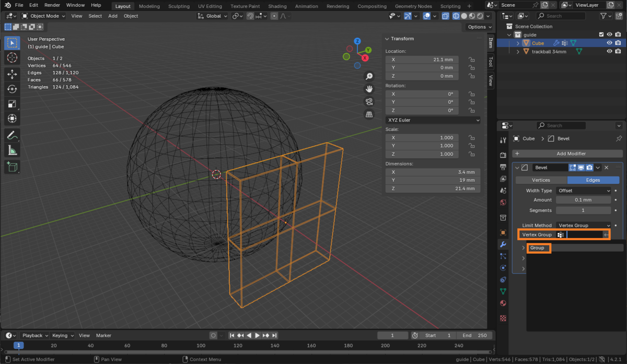Select the Transform tool
This screenshot has width=627, height=364.
coord(12,119)
